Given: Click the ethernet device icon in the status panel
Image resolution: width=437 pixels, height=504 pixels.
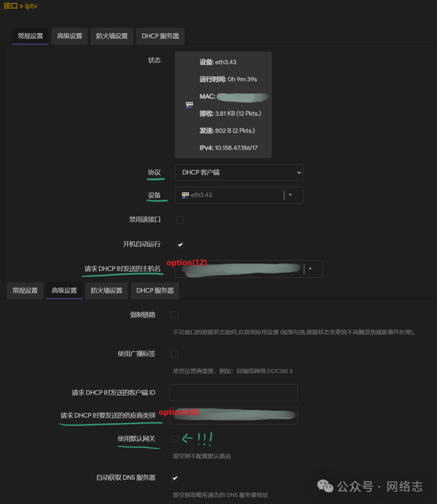Looking at the screenshot, I should pyautogui.click(x=189, y=105).
